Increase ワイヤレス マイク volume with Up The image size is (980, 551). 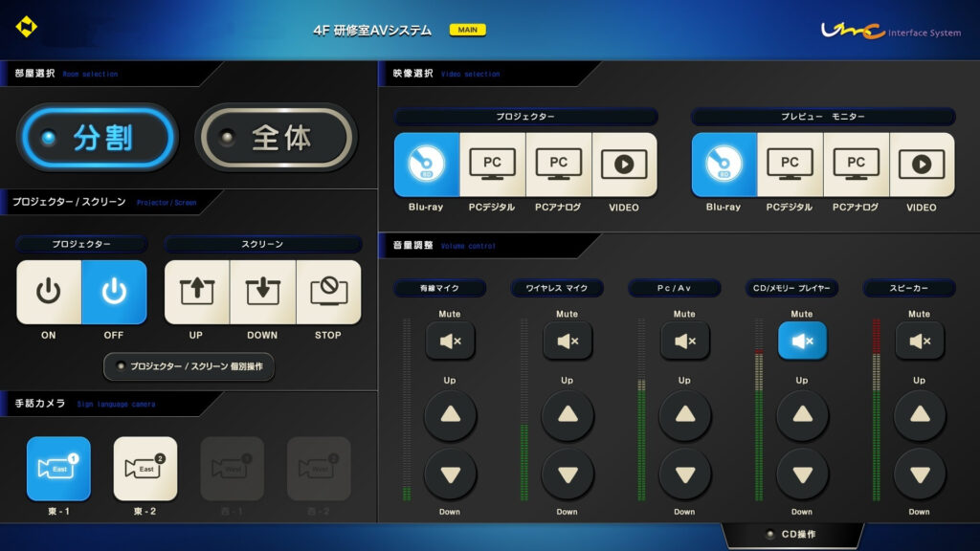[x=568, y=415]
